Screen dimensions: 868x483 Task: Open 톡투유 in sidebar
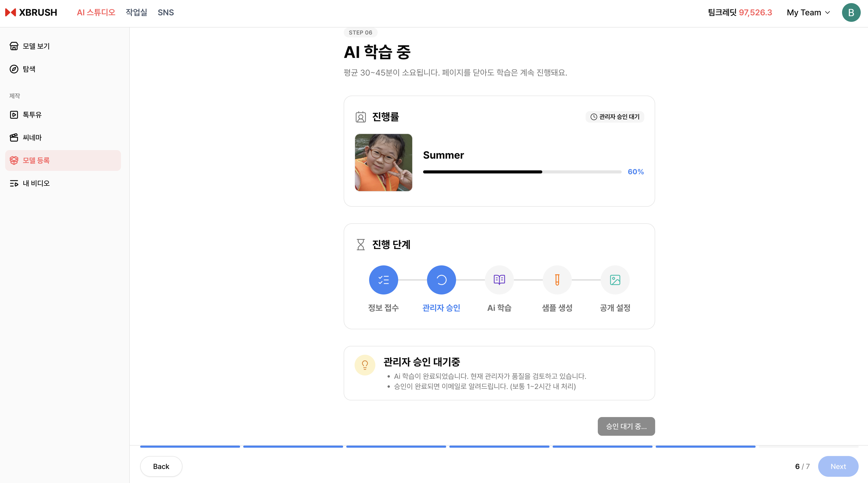(x=63, y=115)
